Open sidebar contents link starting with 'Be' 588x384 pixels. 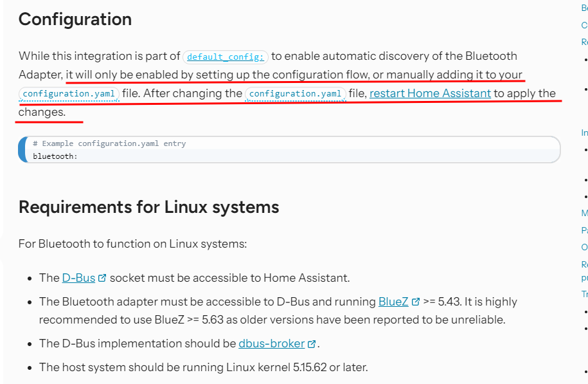pos(584,8)
